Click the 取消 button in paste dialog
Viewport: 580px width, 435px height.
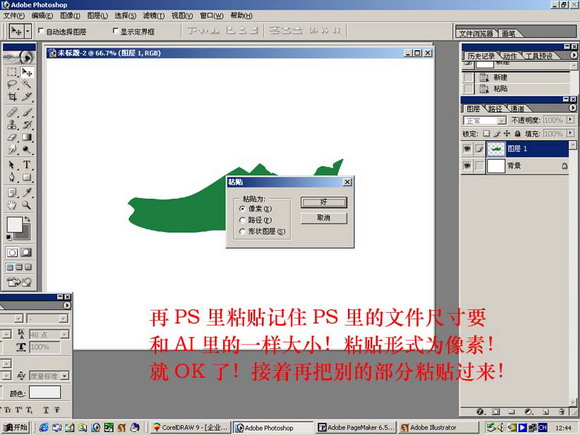[324, 218]
